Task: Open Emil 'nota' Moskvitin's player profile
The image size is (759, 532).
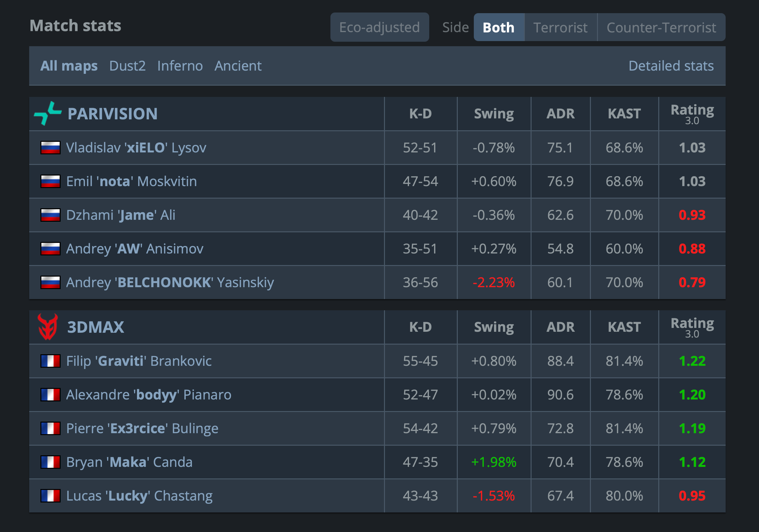Action: click(132, 181)
